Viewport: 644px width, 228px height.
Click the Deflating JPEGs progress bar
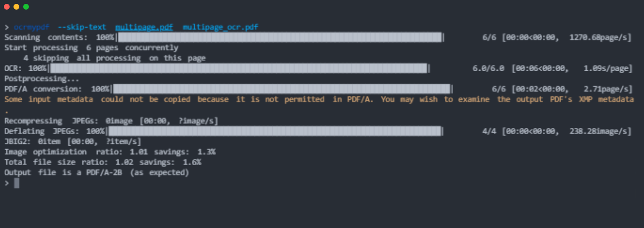(x=275, y=131)
